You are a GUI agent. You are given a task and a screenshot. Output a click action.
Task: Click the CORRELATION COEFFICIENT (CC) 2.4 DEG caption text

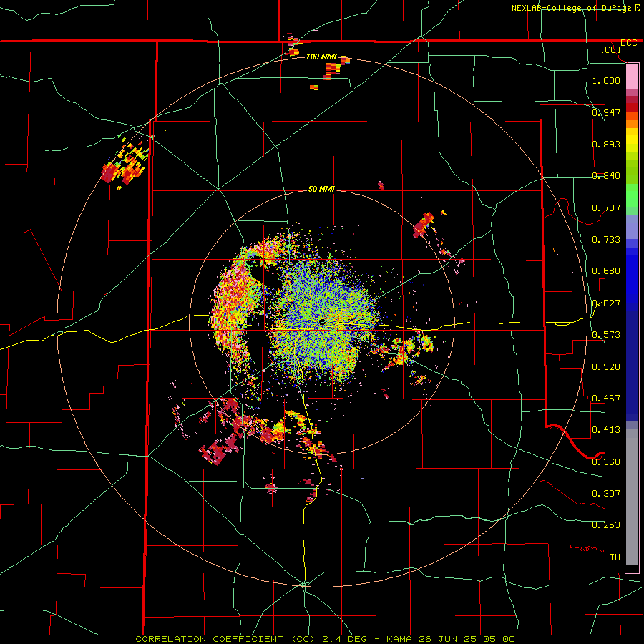click(251, 639)
